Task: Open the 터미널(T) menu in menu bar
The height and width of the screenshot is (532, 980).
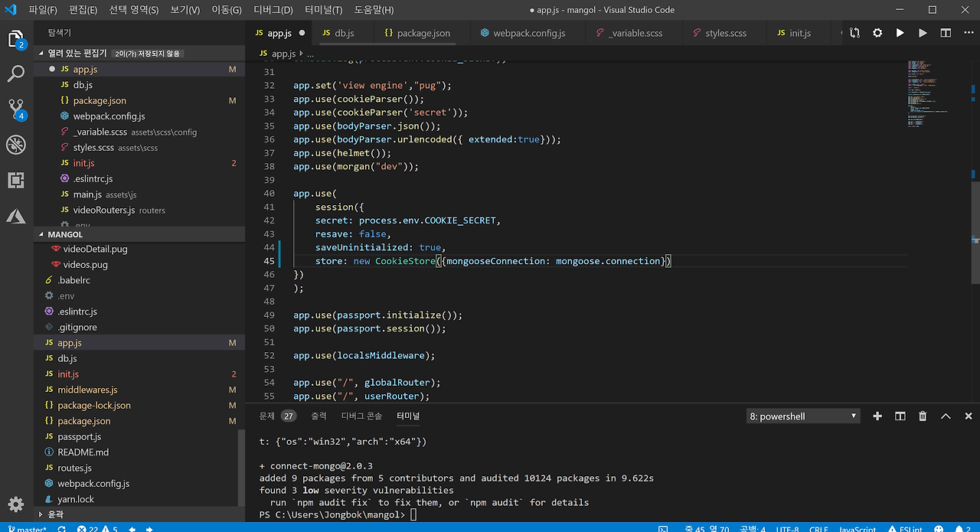Action: coord(323,10)
